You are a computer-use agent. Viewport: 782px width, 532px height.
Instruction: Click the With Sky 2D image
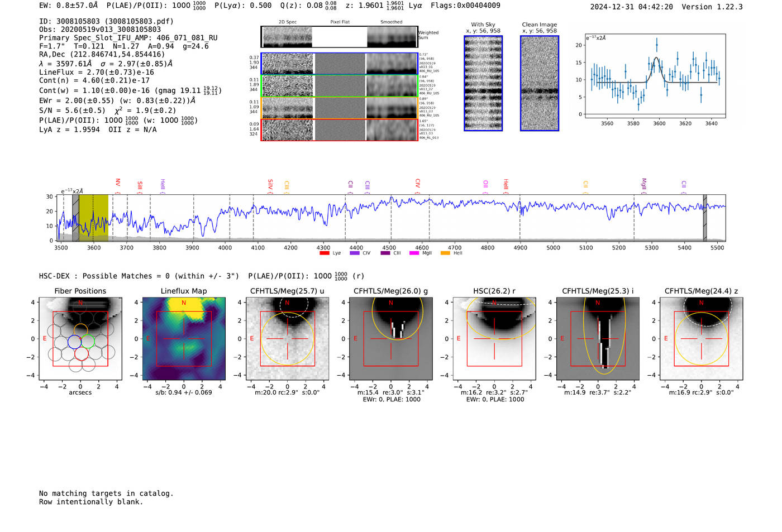click(x=483, y=83)
